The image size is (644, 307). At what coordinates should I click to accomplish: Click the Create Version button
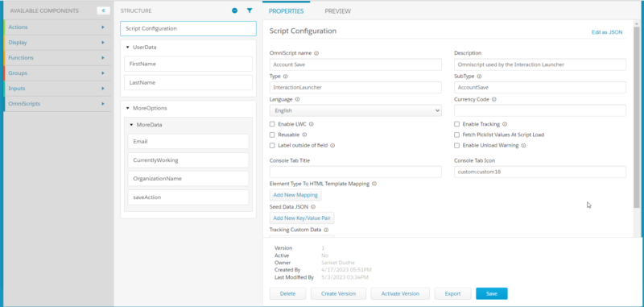(x=338, y=293)
